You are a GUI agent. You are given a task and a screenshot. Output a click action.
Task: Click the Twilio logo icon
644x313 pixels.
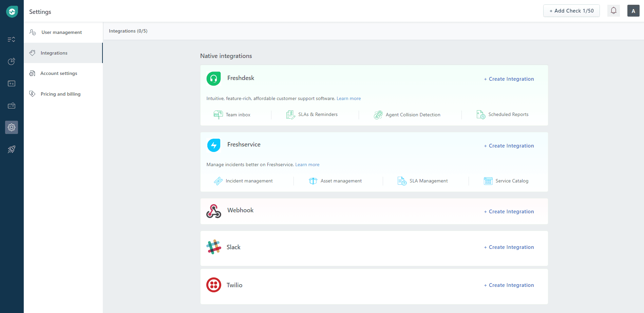[x=214, y=285]
